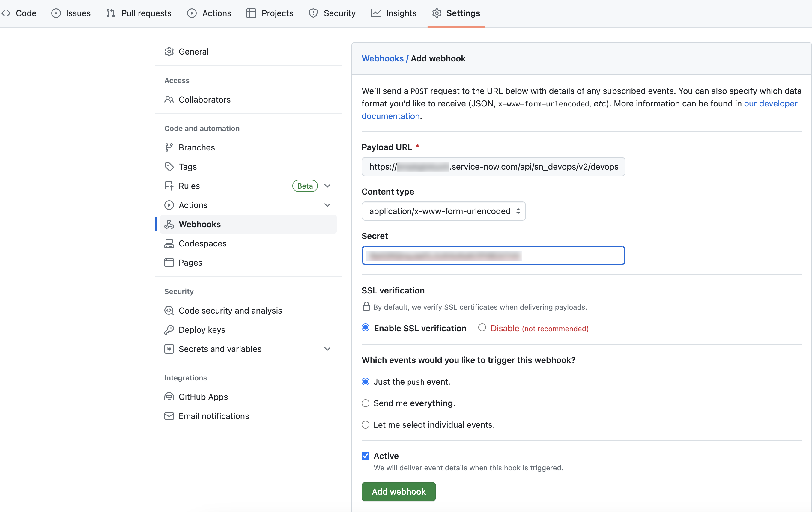Select Enable SSL verification radio button
This screenshot has height=512, width=812.
click(x=366, y=328)
